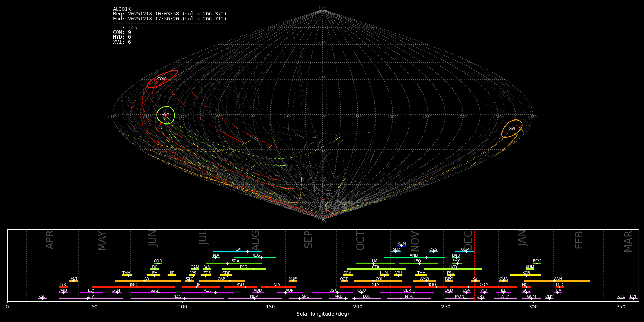Image resolution: width=644 pixels, height=322 pixels.
Task: Click the HYD label inside the green radiant circle
Action: (x=165, y=115)
